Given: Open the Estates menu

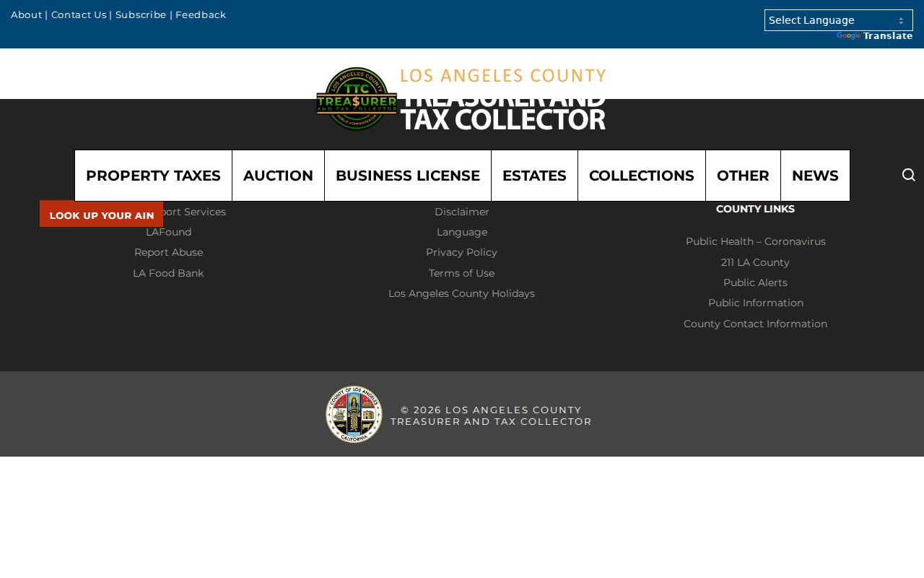Looking at the screenshot, I should point(534,176).
